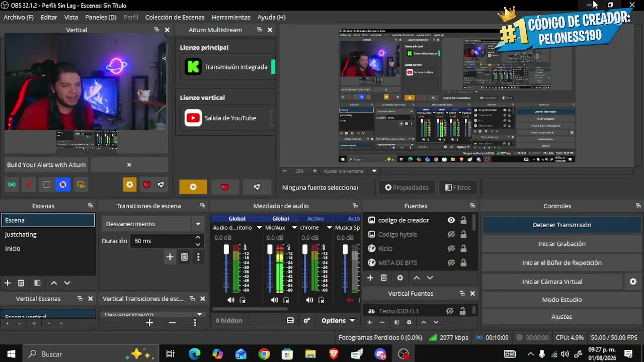Start vertical virtual camera orange icon
Image resolution: width=644 pixels, height=362 pixels.
coord(80,185)
